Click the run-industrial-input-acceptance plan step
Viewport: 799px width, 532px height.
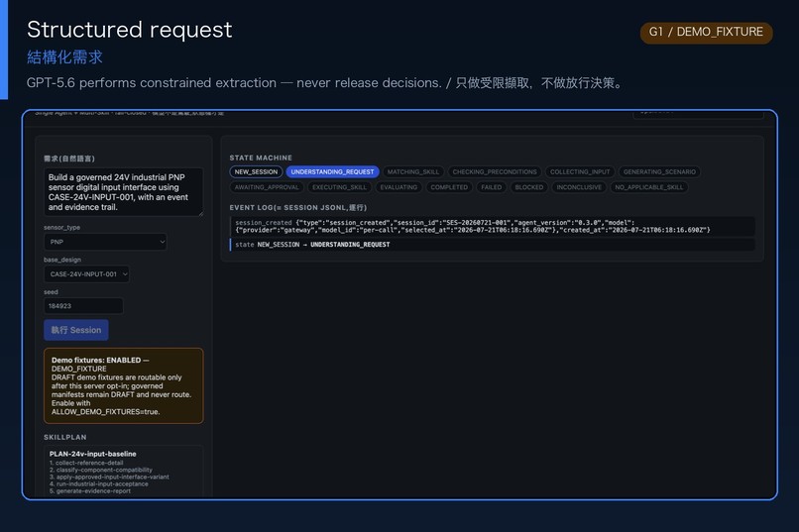(x=99, y=484)
